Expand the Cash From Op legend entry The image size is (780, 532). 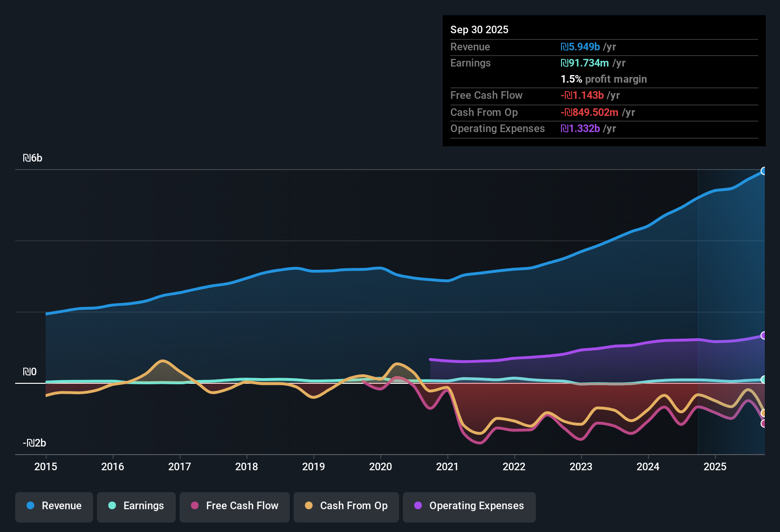[346, 506]
